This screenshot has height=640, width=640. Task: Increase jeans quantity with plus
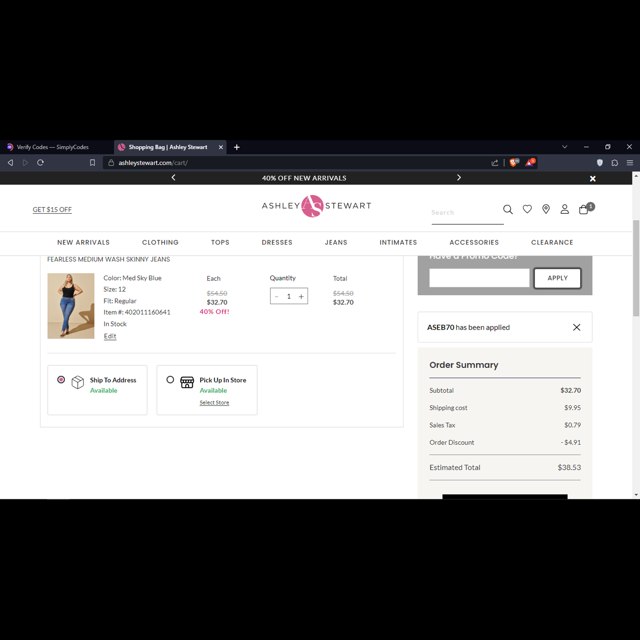301,296
